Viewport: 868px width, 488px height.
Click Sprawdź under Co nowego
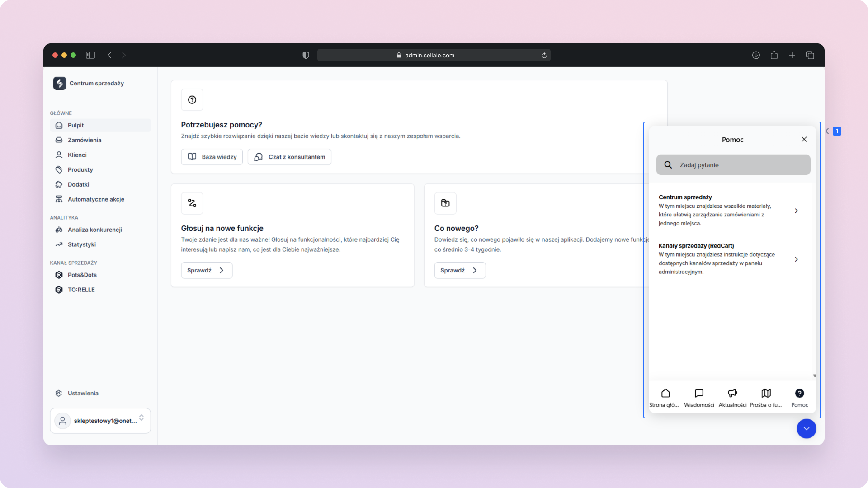click(460, 270)
